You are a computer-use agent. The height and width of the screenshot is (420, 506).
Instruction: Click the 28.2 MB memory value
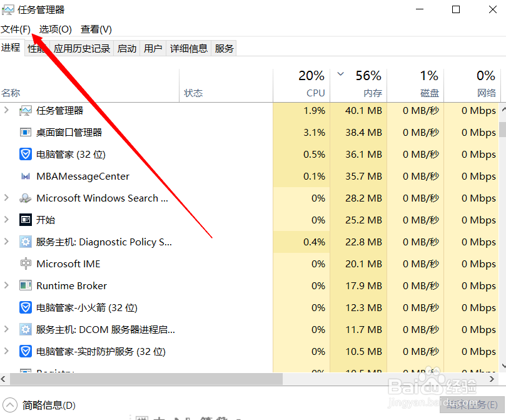(363, 198)
